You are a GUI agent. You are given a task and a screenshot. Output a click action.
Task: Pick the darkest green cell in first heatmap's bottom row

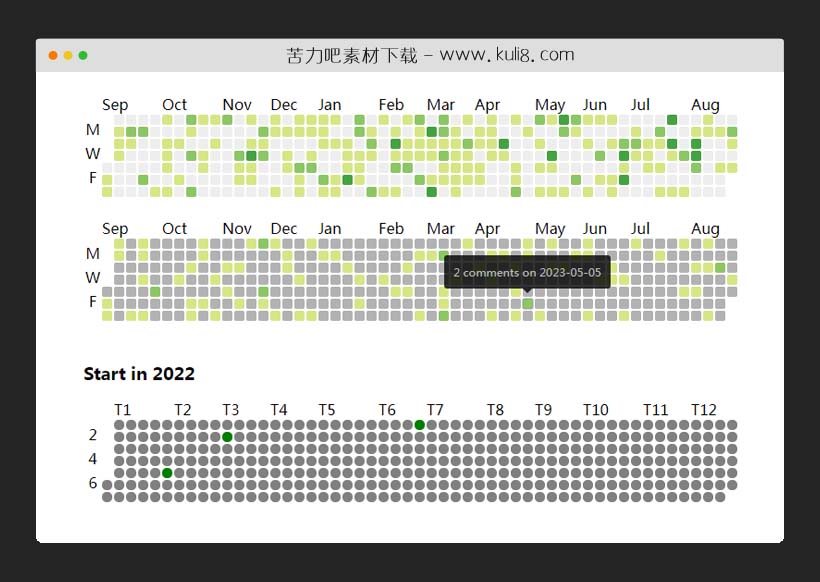431,192
